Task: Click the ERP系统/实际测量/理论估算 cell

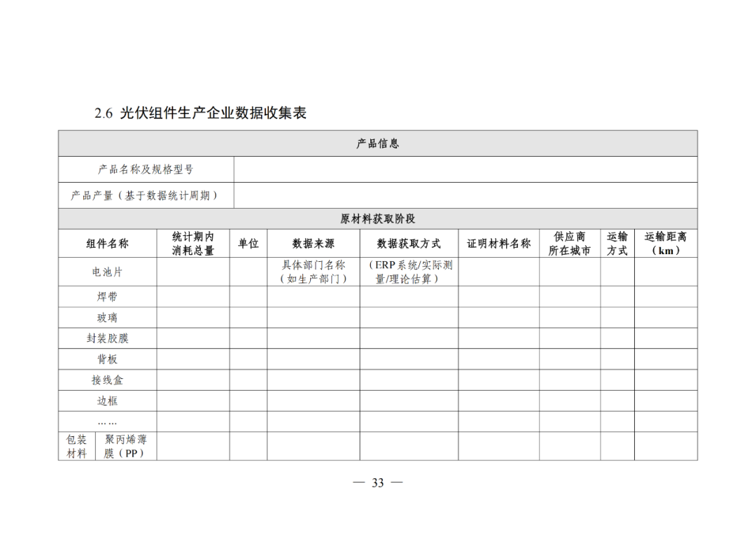Action: [x=409, y=272]
